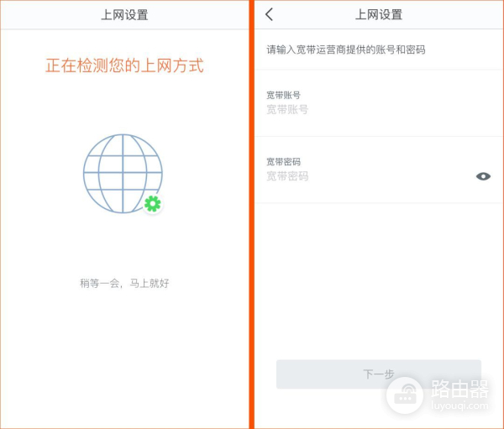
Task: Focus the 宽带账号 grey placeholder input
Action: pyautogui.click(x=287, y=110)
